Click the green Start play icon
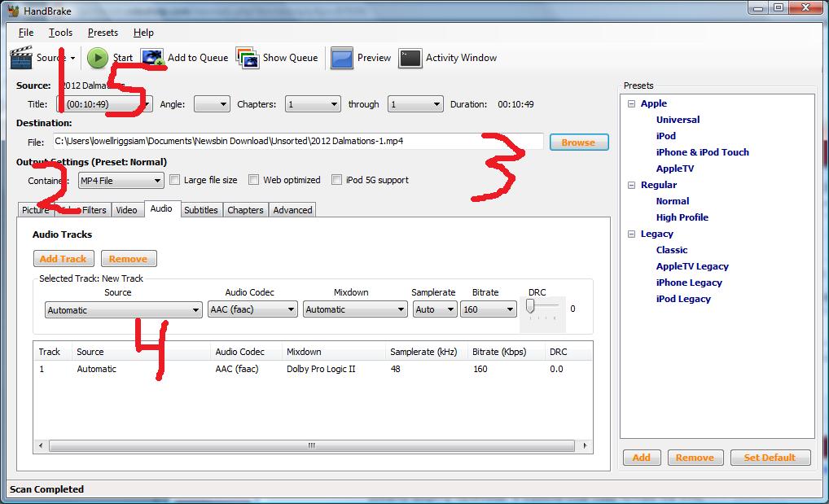This screenshot has height=504, width=829. pos(97,58)
